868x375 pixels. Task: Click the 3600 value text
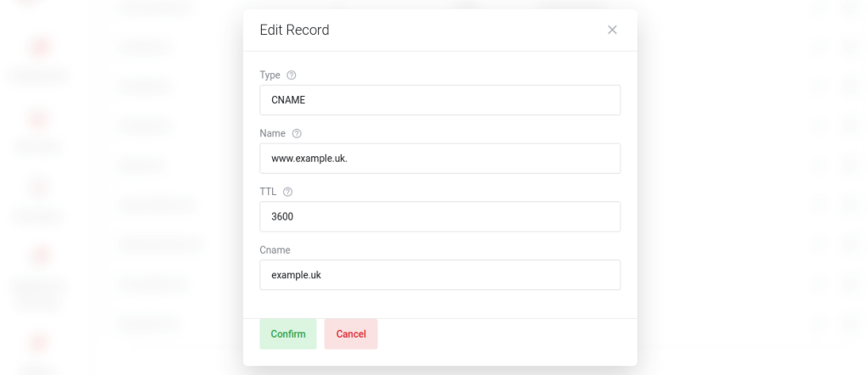pos(282,216)
